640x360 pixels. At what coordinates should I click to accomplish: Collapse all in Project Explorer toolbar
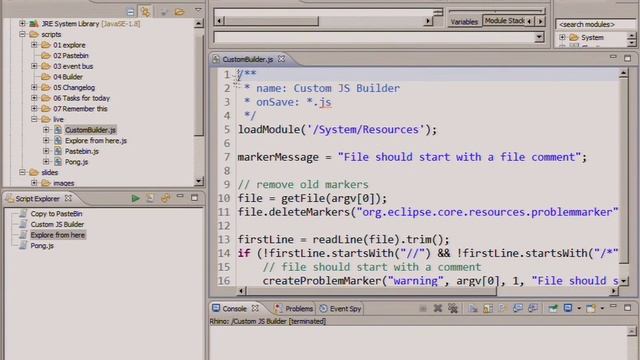coord(130,12)
